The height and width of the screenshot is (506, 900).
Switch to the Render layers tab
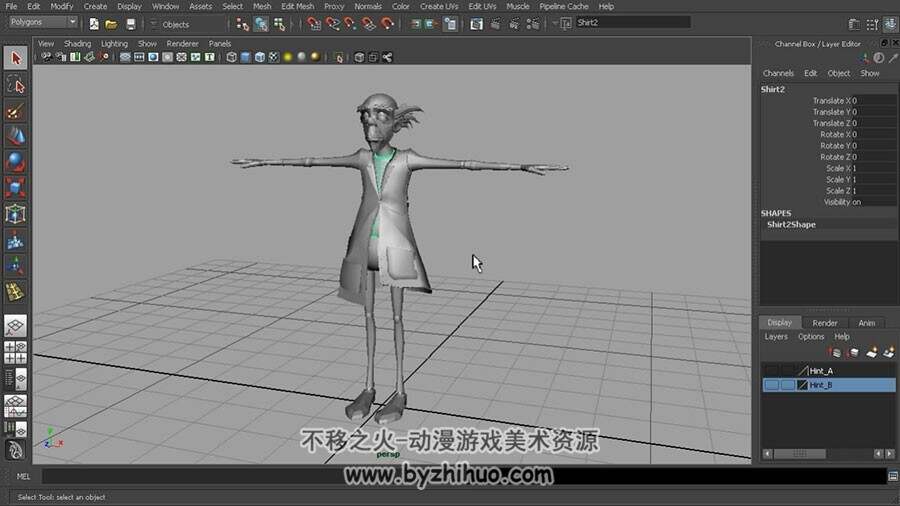coord(825,323)
